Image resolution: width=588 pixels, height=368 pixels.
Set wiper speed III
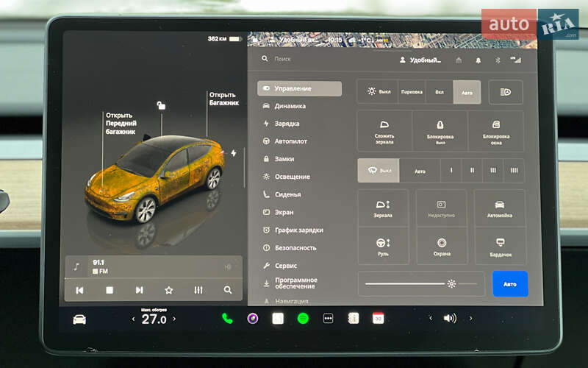pyautogui.click(x=493, y=171)
